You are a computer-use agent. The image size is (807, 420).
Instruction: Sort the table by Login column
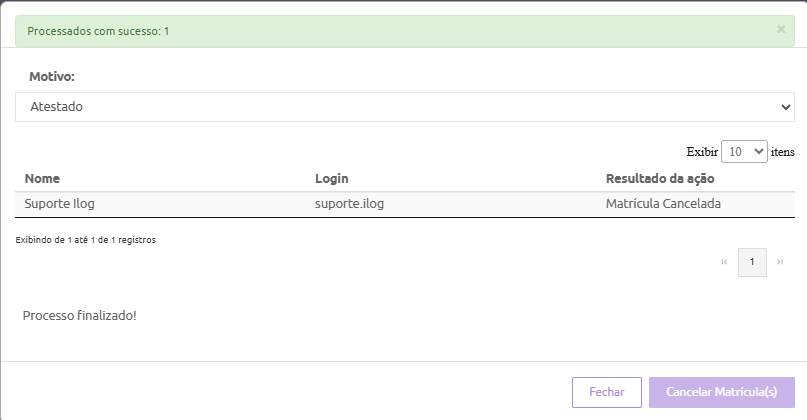(x=331, y=178)
